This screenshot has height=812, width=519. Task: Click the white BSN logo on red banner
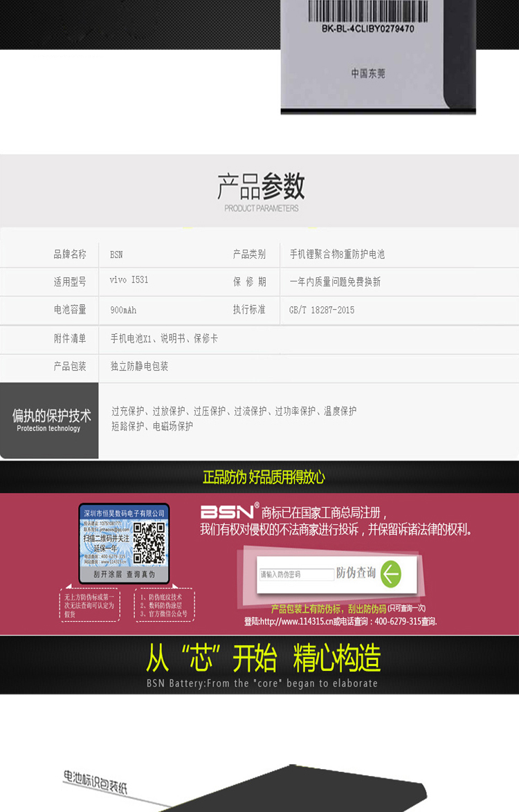(x=228, y=512)
